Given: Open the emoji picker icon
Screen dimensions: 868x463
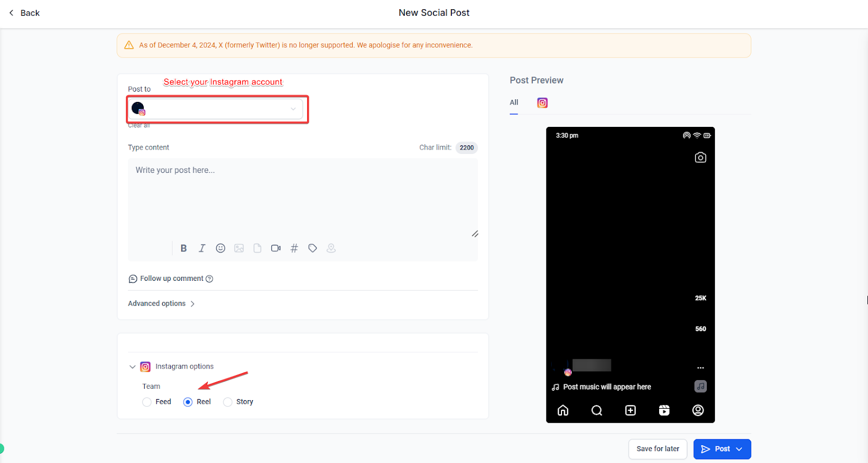Looking at the screenshot, I should [x=220, y=248].
